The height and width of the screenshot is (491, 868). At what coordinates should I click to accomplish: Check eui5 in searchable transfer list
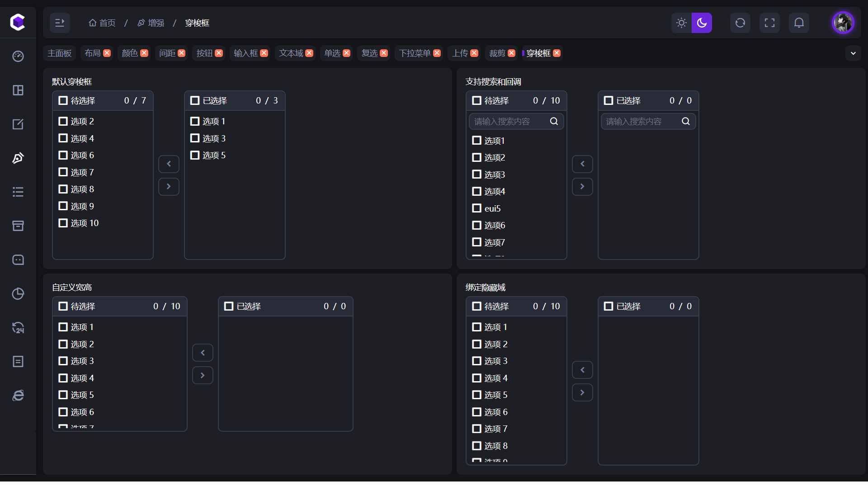tap(476, 208)
